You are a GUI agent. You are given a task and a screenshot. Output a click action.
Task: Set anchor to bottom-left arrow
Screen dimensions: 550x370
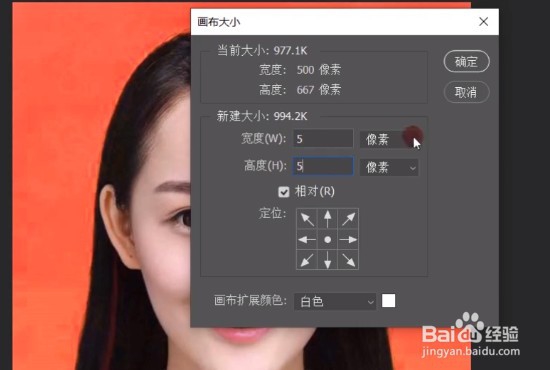307,260
